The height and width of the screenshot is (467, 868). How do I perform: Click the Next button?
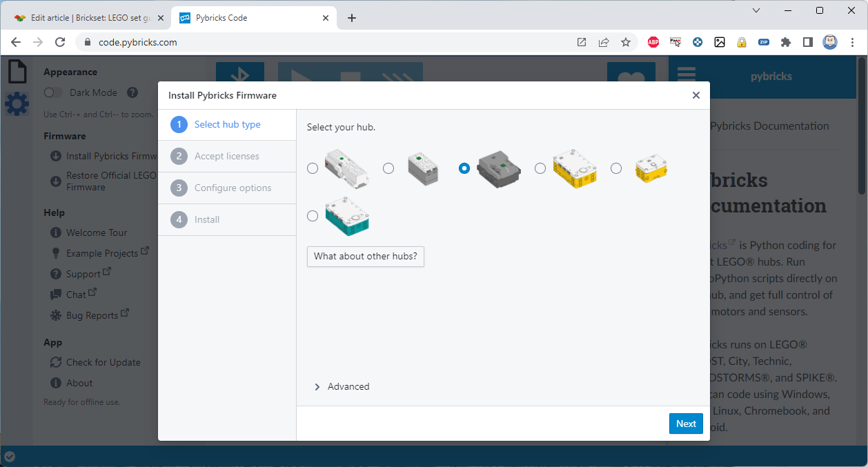click(685, 424)
